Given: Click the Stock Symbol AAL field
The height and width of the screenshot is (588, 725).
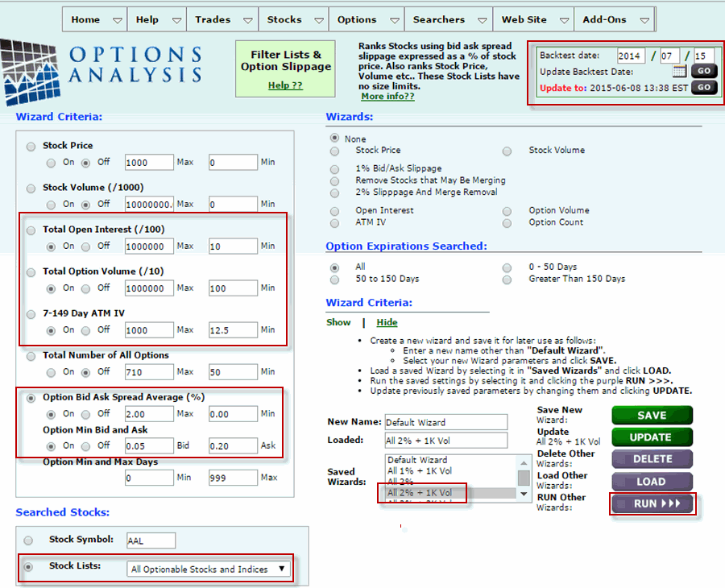Looking at the screenshot, I should pyautogui.click(x=151, y=540).
